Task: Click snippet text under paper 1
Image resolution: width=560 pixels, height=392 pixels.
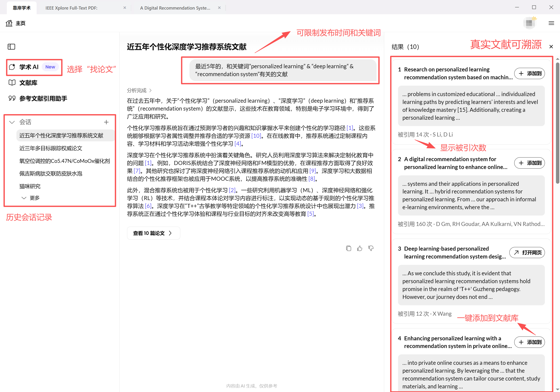Action: [471, 106]
